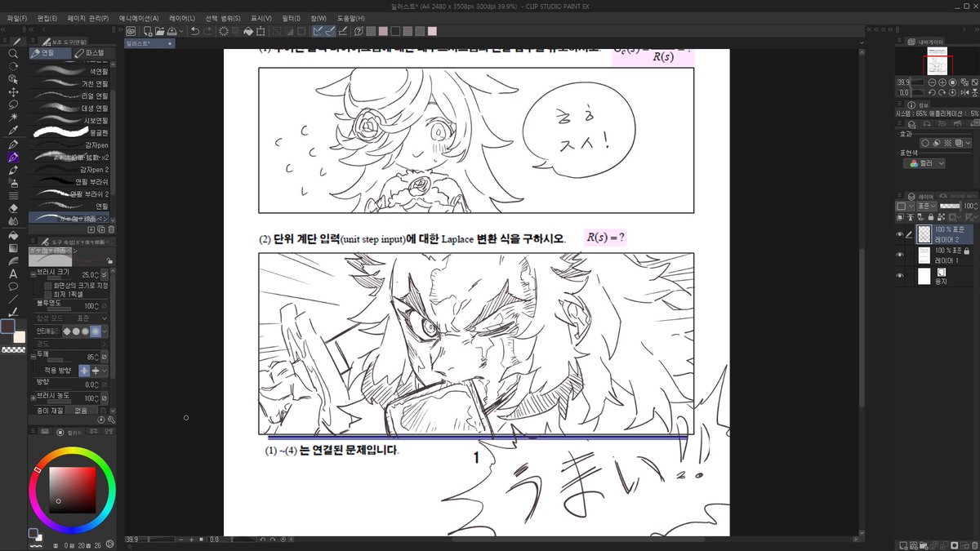Select the Fill bucket tool
Image resolution: width=980 pixels, height=551 pixels.
pos(13,235)
